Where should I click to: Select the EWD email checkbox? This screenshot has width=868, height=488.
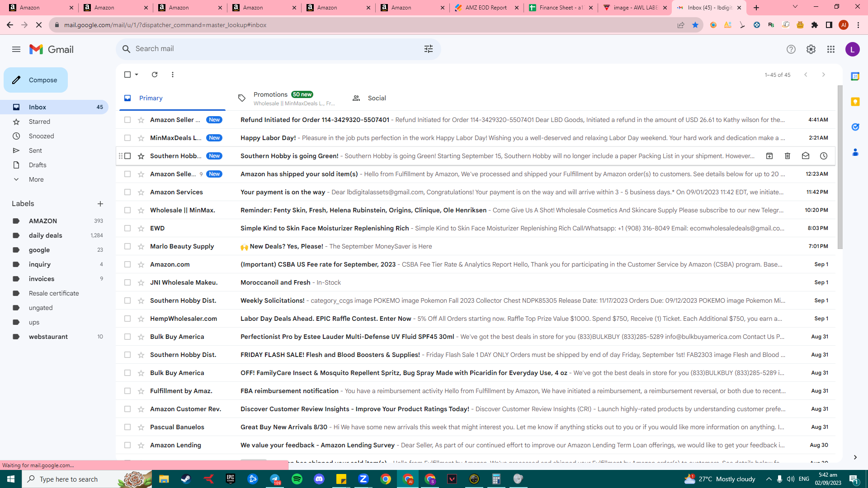coord(127,228)
